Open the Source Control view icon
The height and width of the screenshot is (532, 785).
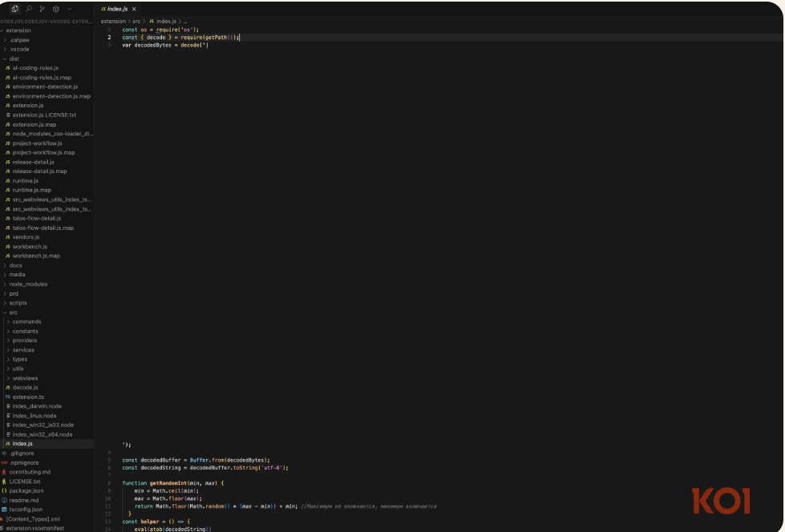pos(42,8)
